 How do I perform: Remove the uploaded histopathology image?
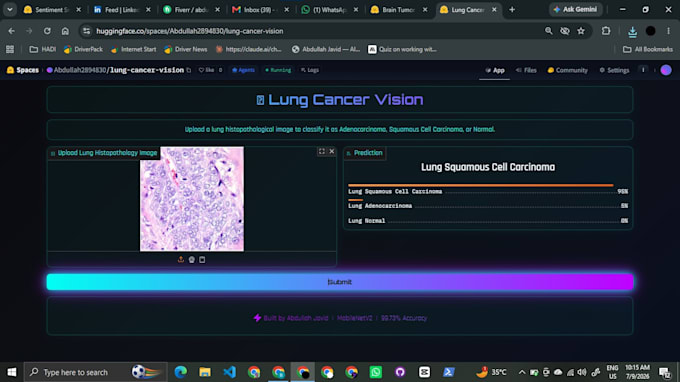click(332, 151)
